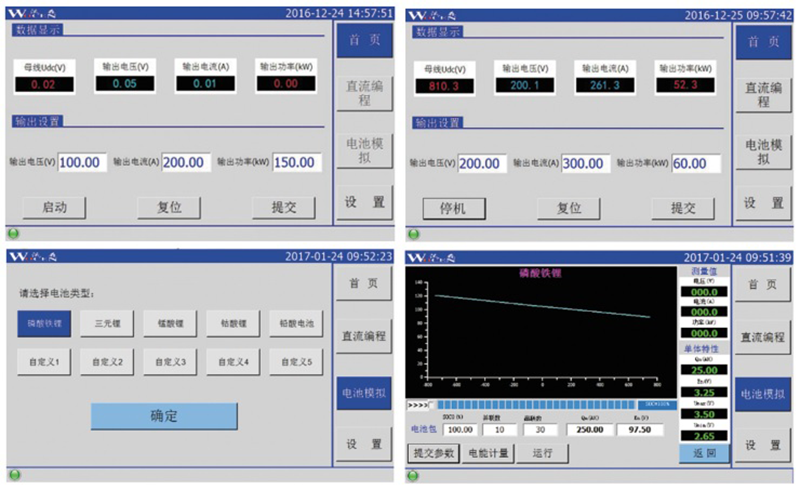Select 直流编程 in the 09:57:42 screen sidebar
The height and width of the screenshot is (490, 800).
pos(763,95)
